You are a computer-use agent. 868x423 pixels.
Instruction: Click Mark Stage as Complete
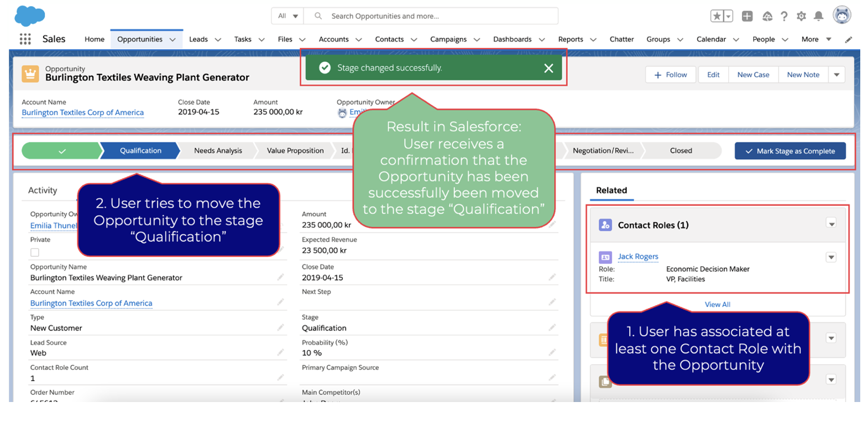pos(790,151)
